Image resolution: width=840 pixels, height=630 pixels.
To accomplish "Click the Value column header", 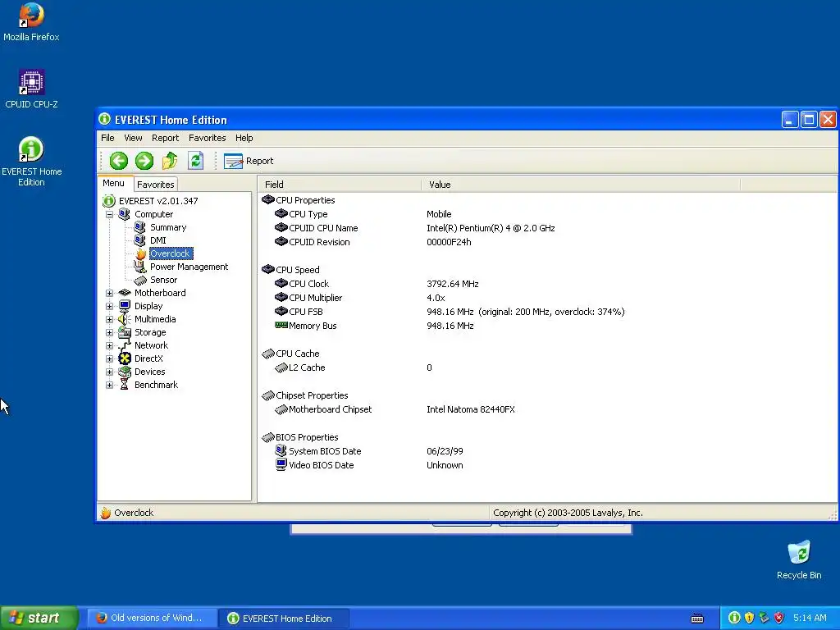I will [x=581, y=185].
